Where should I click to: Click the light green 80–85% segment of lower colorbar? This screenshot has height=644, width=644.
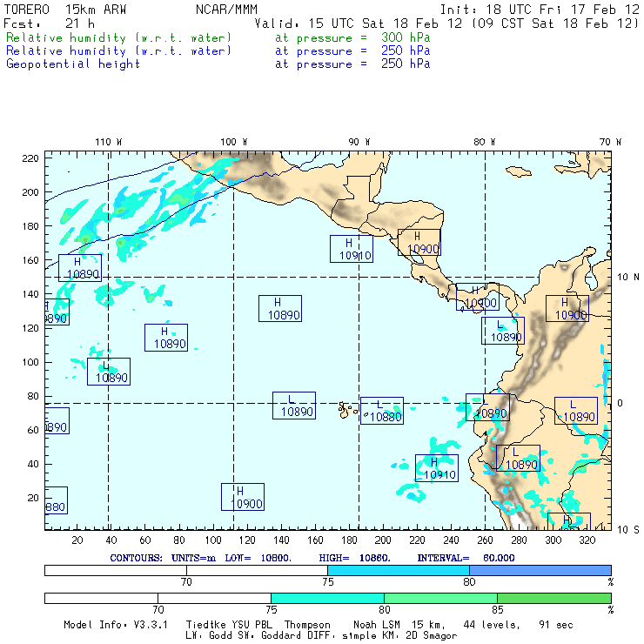point(440,598)
